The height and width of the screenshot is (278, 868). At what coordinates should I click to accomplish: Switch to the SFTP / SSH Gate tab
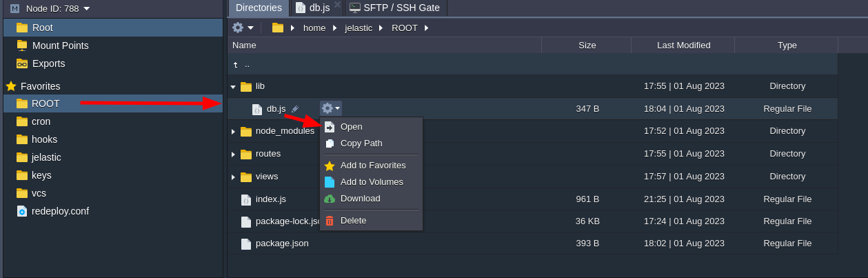pos(398,8)
